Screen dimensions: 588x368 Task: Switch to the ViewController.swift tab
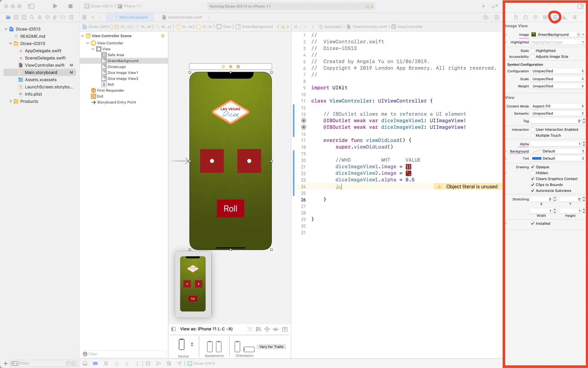click(185, 17)
